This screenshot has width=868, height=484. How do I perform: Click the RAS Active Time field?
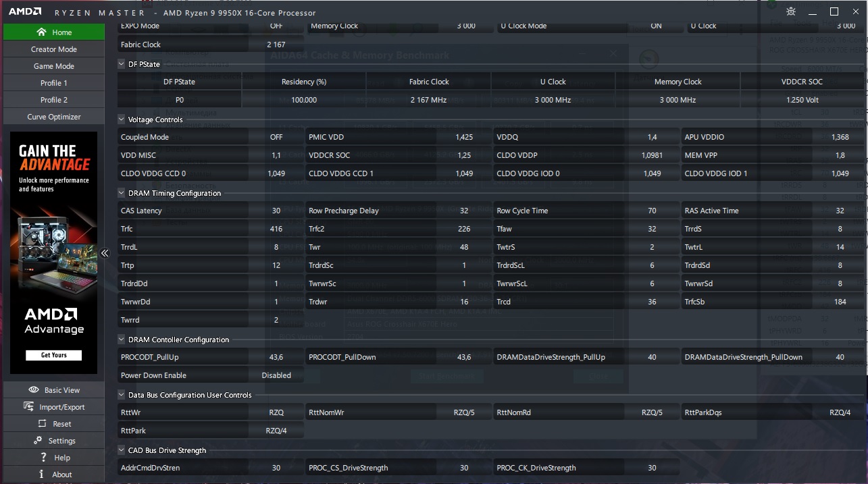(773, 211)
